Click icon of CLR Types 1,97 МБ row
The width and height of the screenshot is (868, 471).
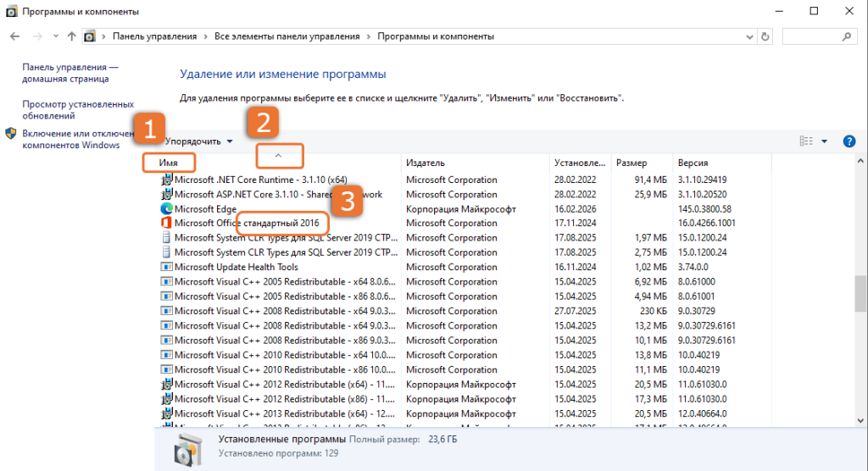tap(166, 237)
